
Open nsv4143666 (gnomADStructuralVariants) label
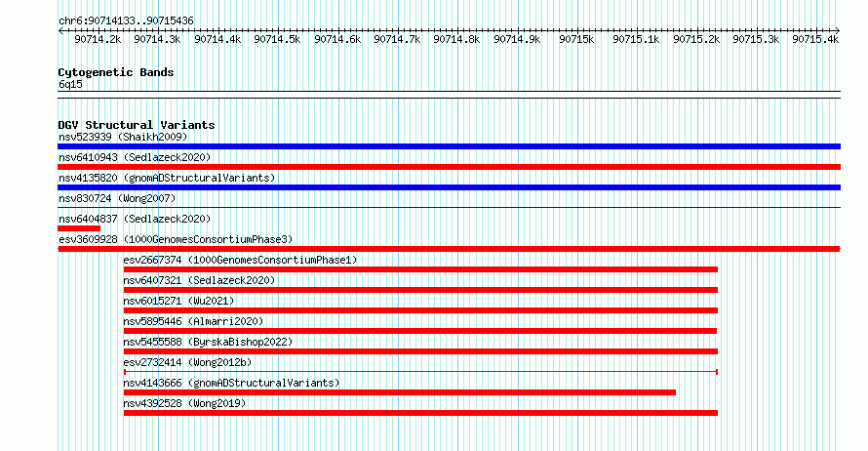coord(231,383)
